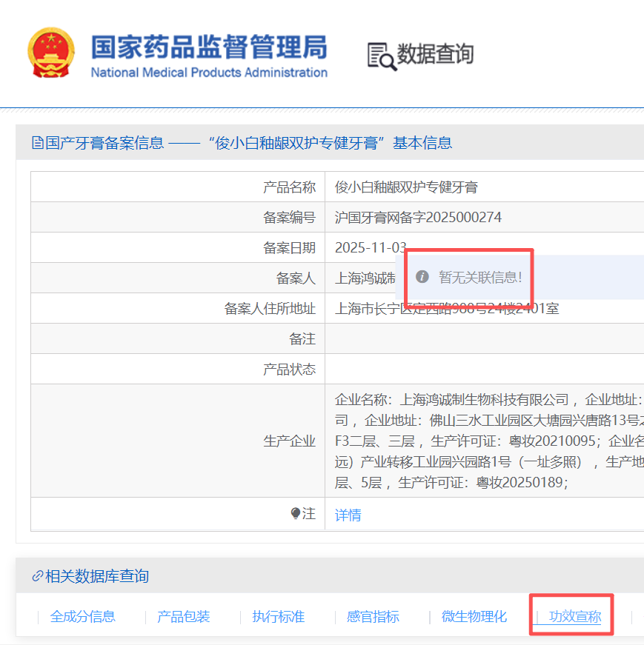Click text 生产许可证：粤妆20250189
Viewport: 644px width, 645px height.
[x=480, y=482]
